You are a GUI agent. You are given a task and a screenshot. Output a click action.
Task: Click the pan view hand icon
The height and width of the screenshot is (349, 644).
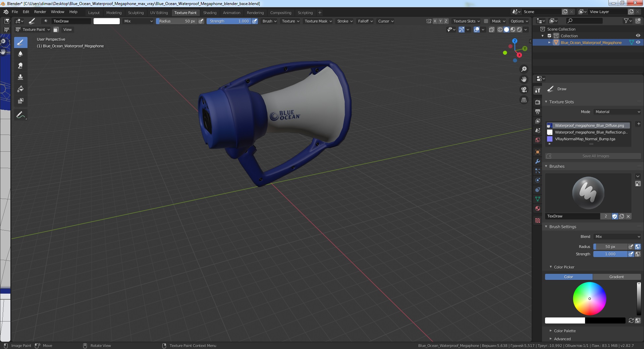pos(524,79)
